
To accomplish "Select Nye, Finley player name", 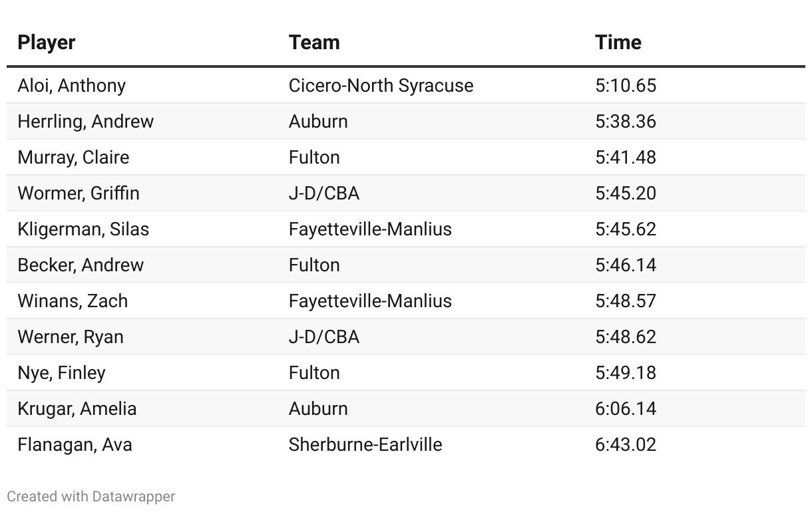I will click(x=61, y=373).
